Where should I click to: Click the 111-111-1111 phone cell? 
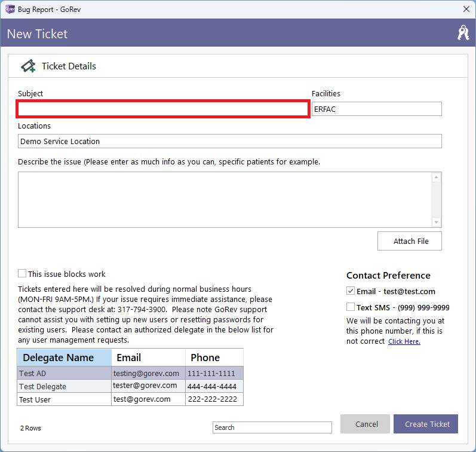tap(214, 373)
